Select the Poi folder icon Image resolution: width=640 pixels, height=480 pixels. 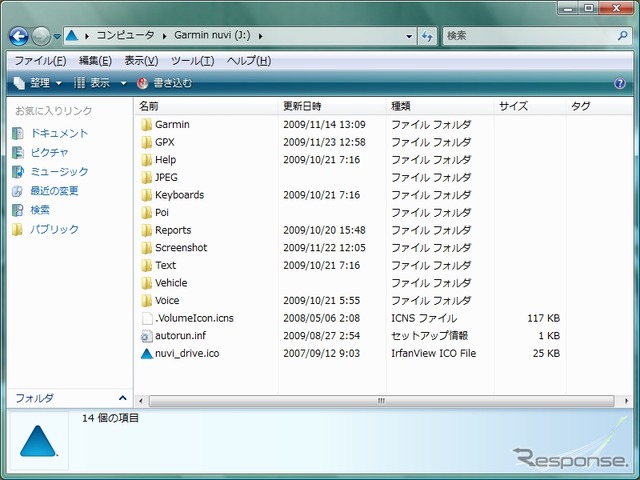pyautogui.click(x=146, y=213)
